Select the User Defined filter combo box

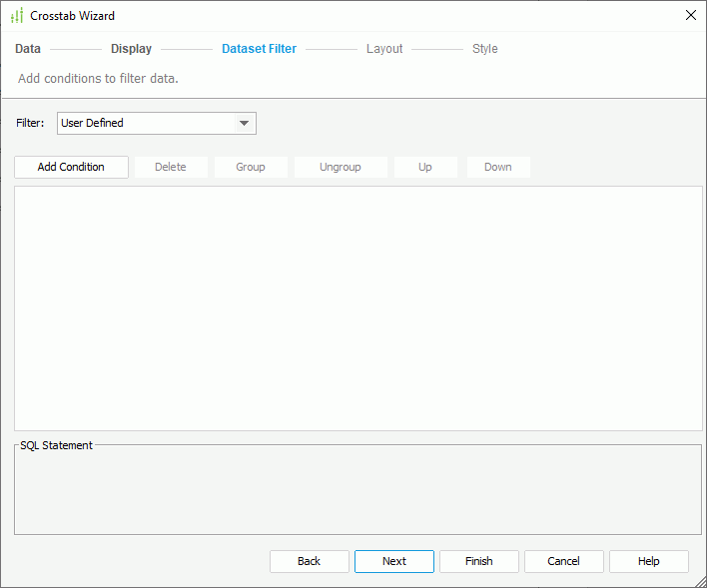pos(157,123)
